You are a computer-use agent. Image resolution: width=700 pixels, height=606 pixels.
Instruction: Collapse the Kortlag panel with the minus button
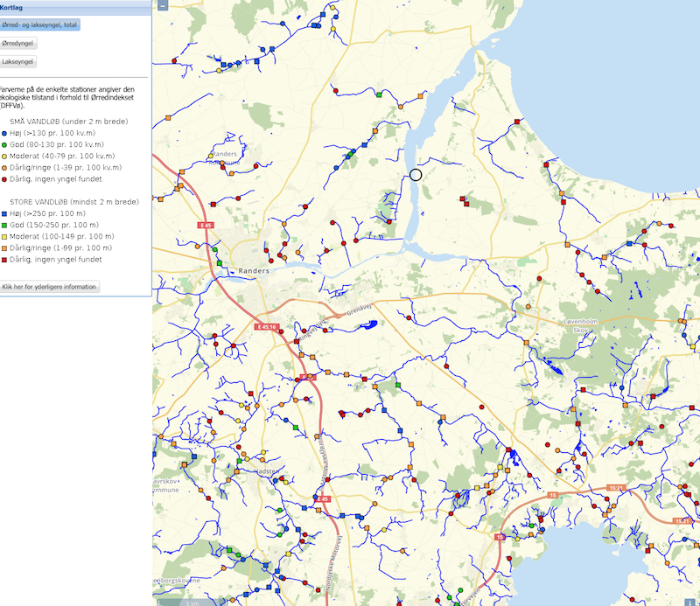[163, 5]
